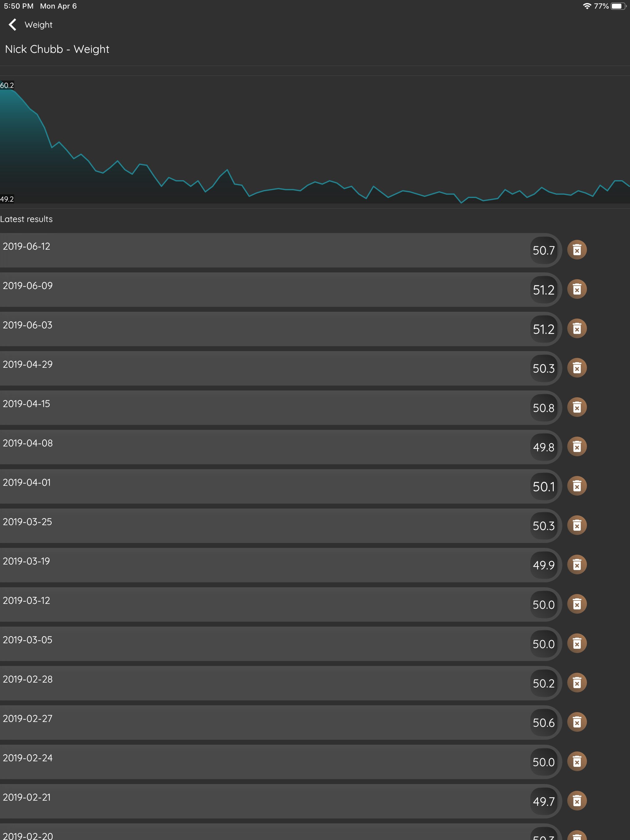630x840 pixels.
Task: Delete the 2019-02-21 weight entry
Action: pos(576,801)
